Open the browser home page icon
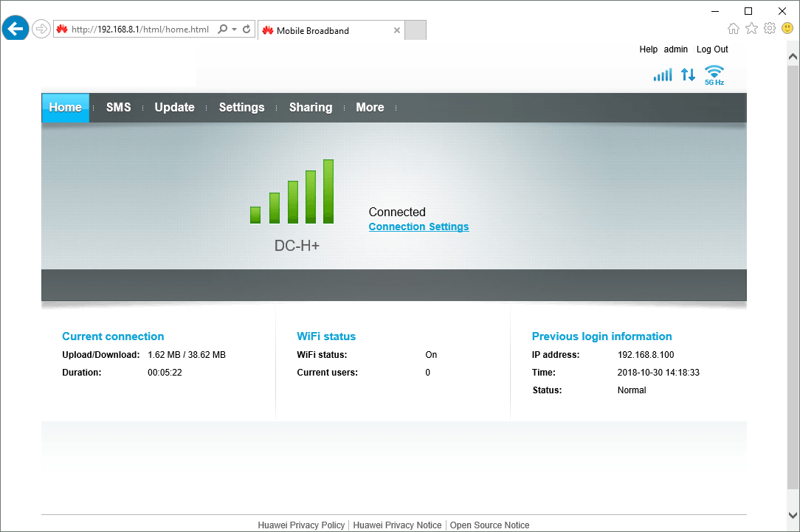The image size is (800, 532). (733, 28)
